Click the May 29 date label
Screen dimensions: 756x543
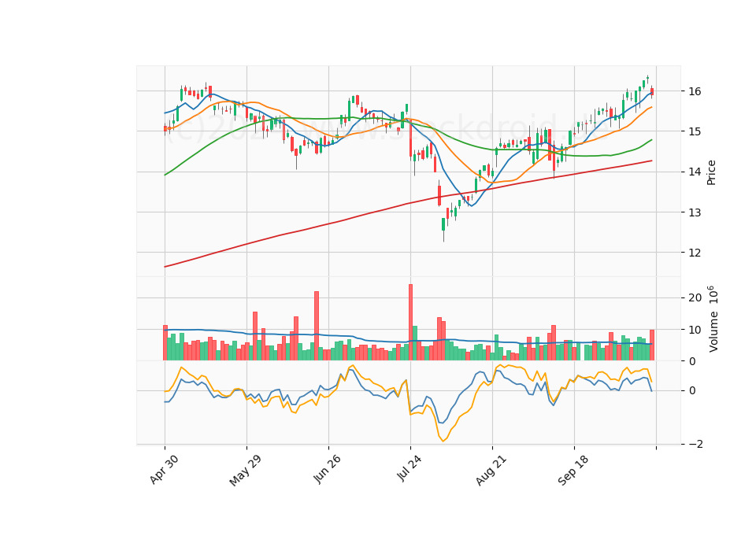(x=246, y=471)
